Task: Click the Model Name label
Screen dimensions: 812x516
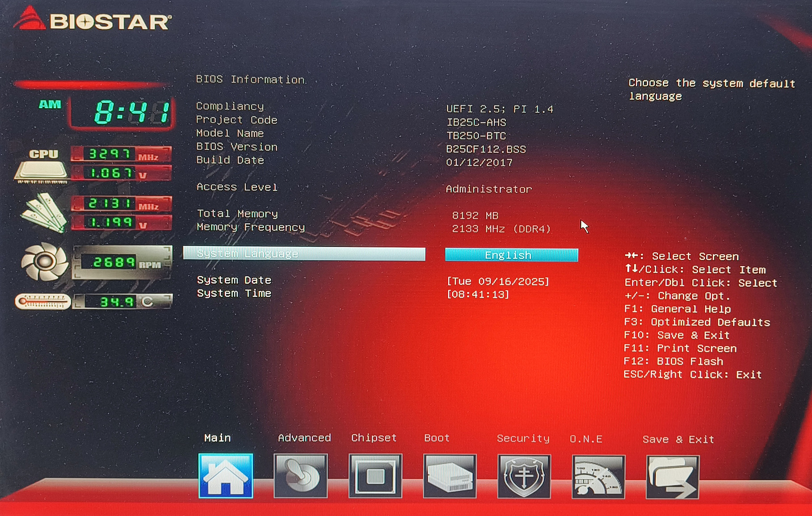Action: tap(230, 133)
